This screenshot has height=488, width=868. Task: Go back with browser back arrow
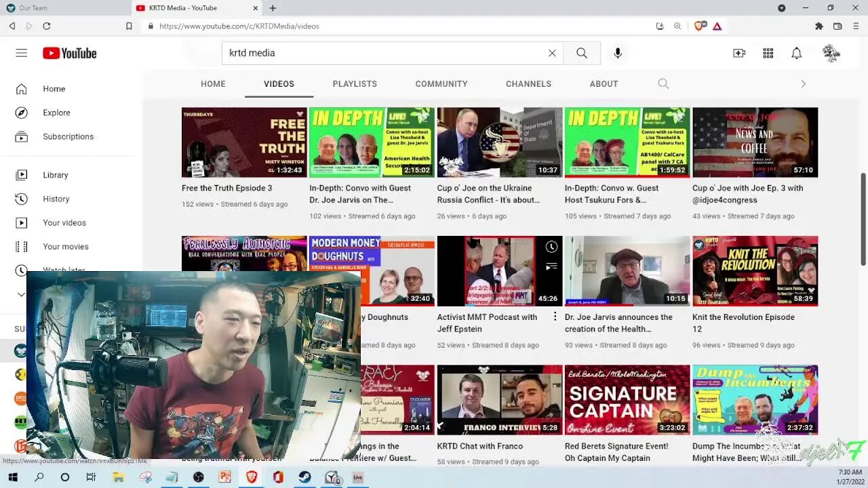point(12,26)
